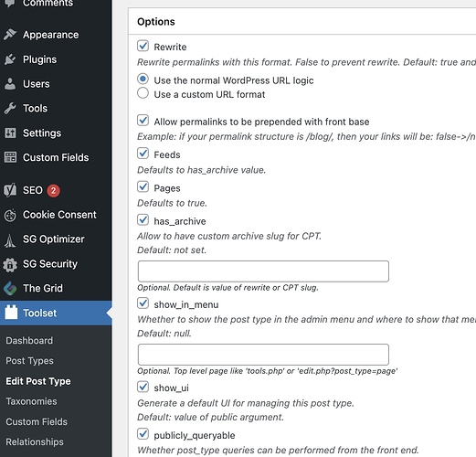Toggle Allow permalinks prepended with front base

pyautogui.click(x=143, y=121)
